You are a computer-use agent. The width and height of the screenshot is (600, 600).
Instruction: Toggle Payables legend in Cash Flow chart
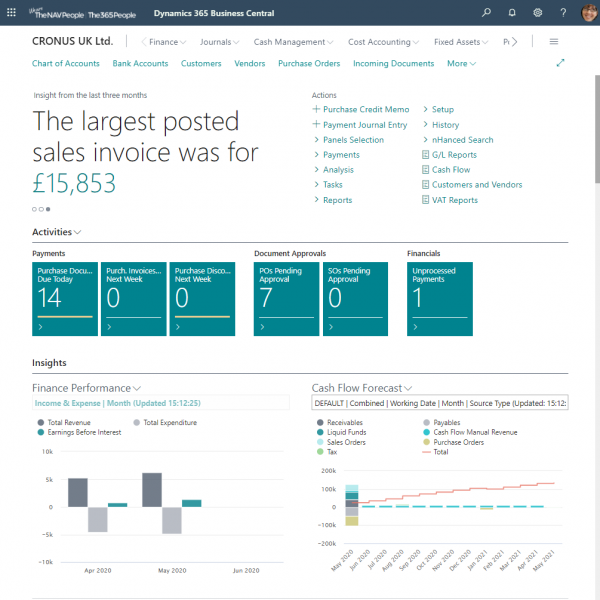click(x=442, y=422)
